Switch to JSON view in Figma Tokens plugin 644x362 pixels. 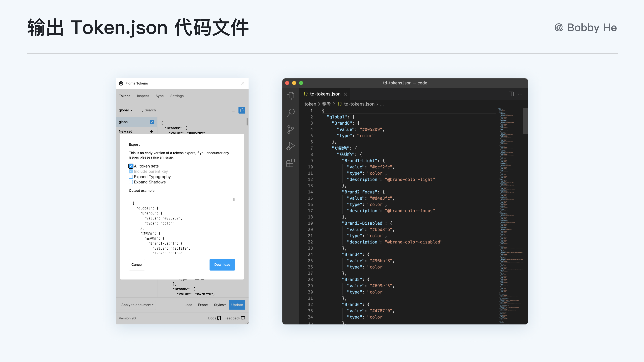241,110
